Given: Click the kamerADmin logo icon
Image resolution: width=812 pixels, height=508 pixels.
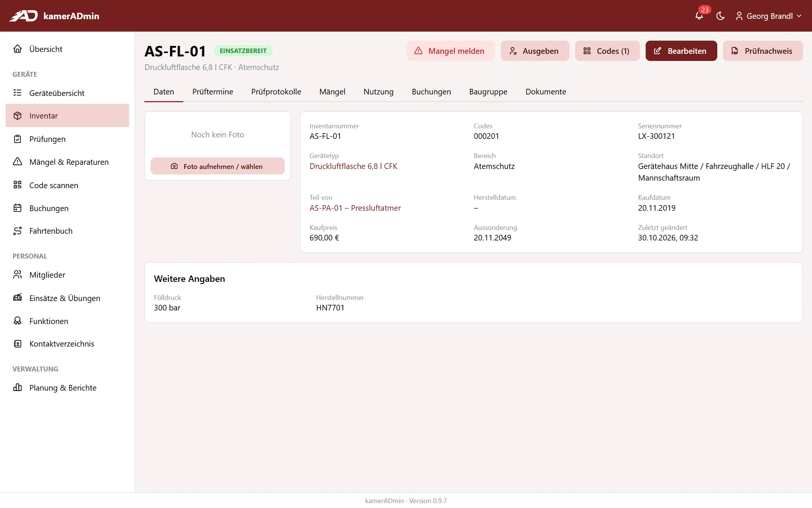Looking at the screenshot, I should click(23, 16).
